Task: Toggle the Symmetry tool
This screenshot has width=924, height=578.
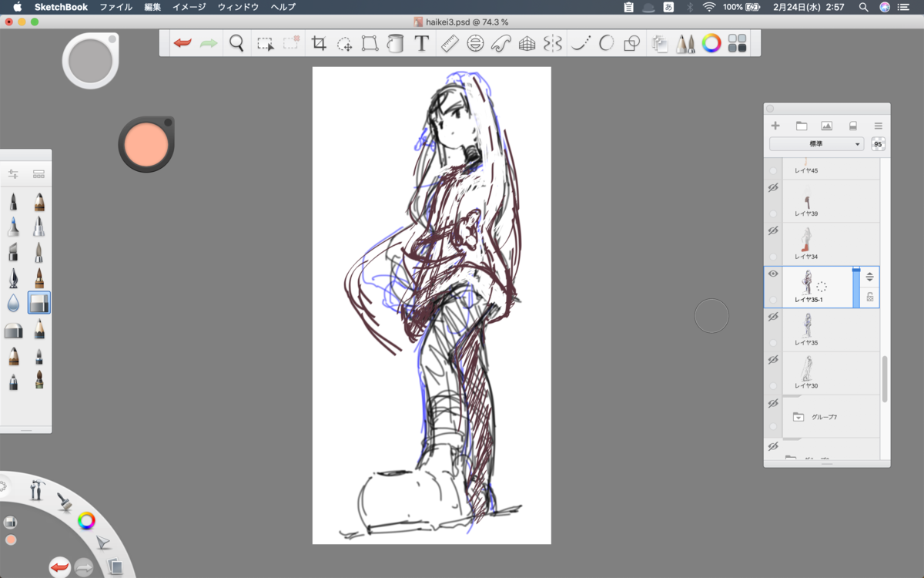Action: (552, 44)
